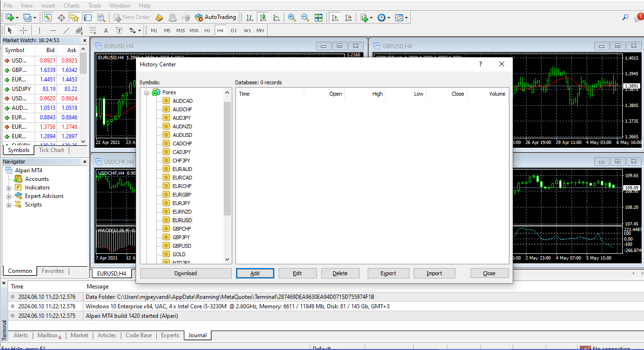Toggle the AutoTrading button
This screenshot has height=350, width=644.
coord(215,17)
